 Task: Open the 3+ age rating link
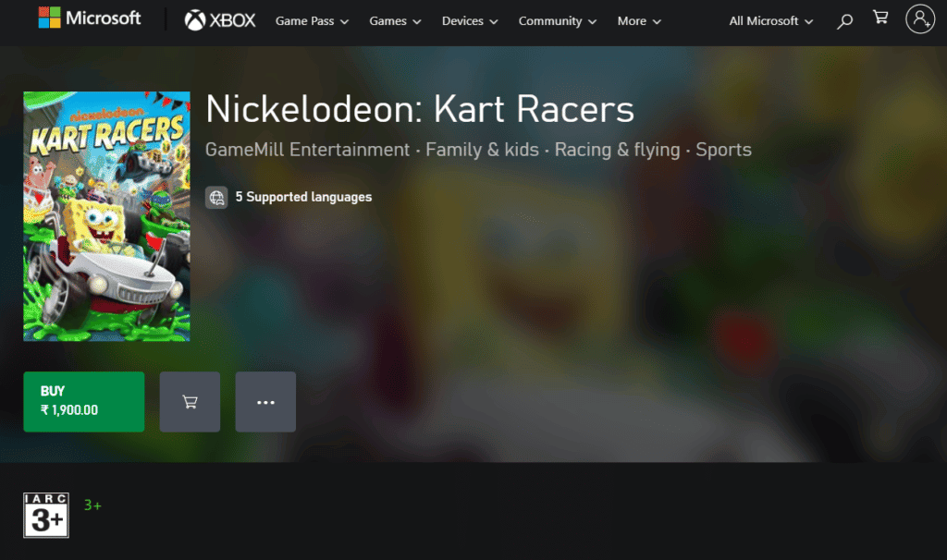(x=92, y=505)
